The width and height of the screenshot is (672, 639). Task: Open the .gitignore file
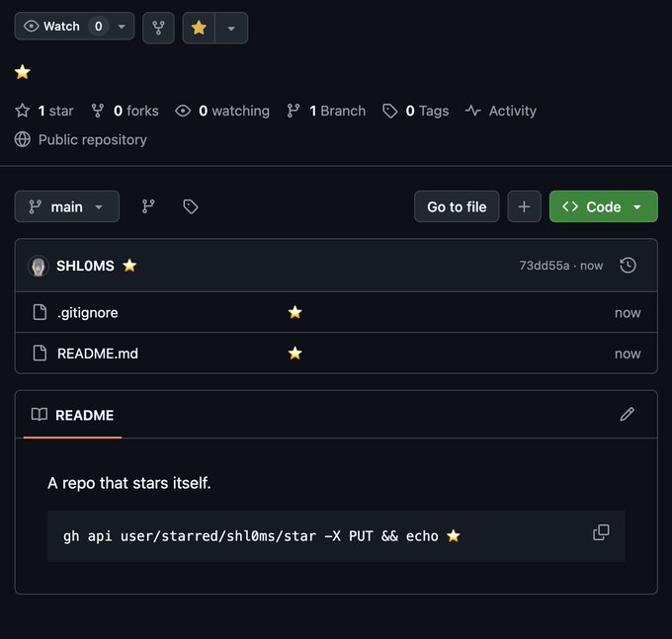88,312
